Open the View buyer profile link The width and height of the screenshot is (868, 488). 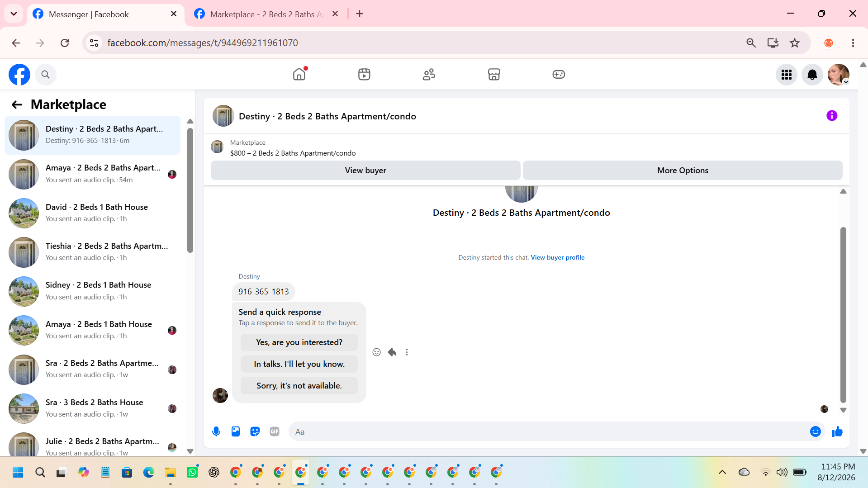point(557,257)
